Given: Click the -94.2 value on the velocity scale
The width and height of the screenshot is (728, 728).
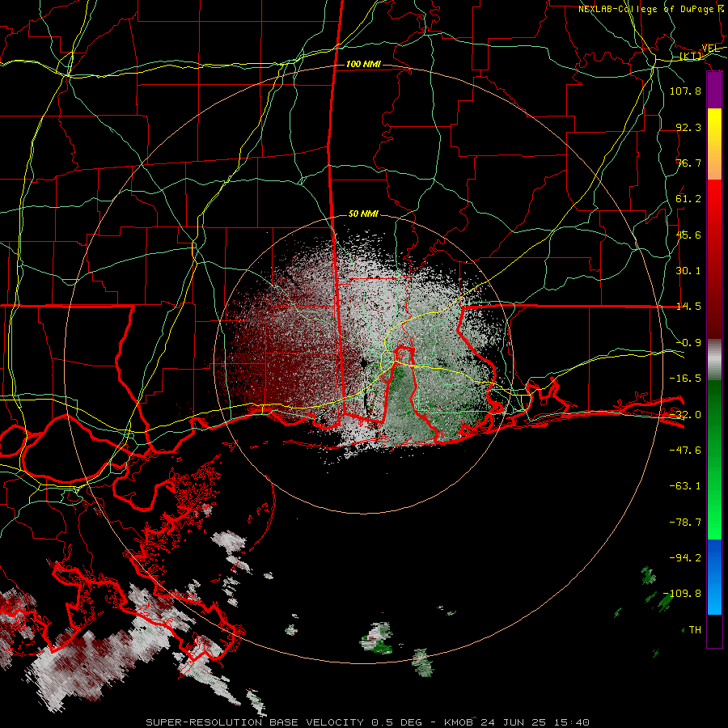Looking at the screenshot, I should point(685,558).
